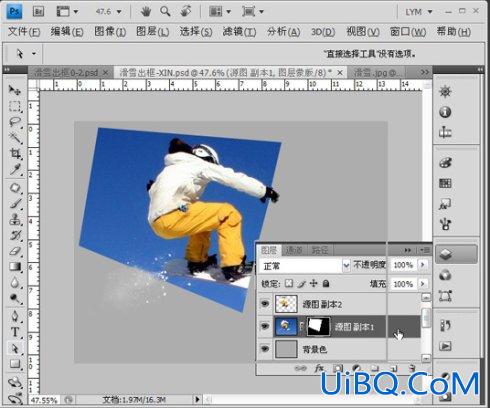Viewport: 490px width, 408px height.
Task: Open the 滤镜(T) menu
Action: coord(239,32)
